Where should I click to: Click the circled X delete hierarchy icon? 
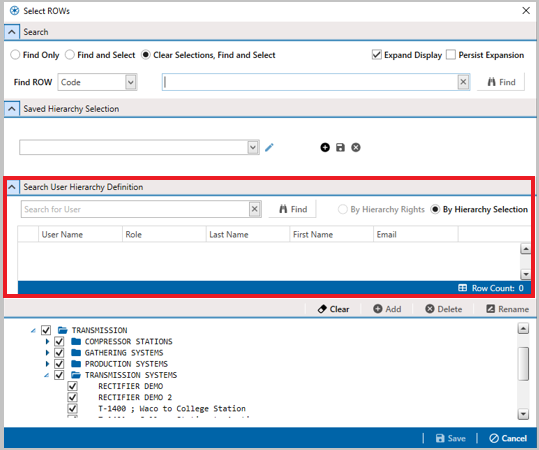(x=356, y=147)
